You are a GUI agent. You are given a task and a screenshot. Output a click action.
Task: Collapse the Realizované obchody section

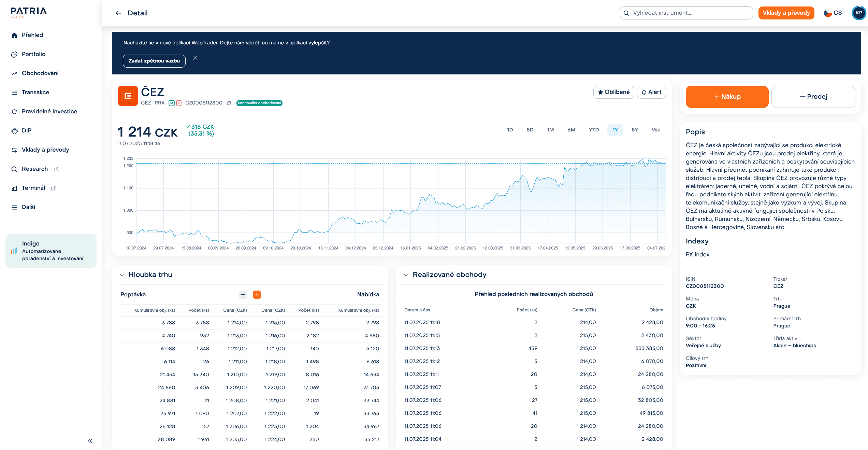point(406,275)
